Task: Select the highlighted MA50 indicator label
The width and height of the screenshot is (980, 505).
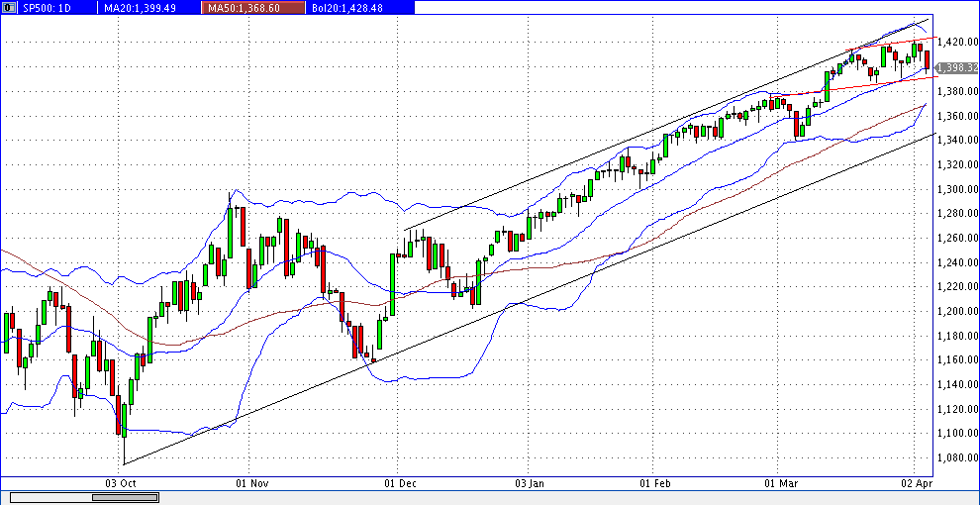Action: (x=252, y=8)
